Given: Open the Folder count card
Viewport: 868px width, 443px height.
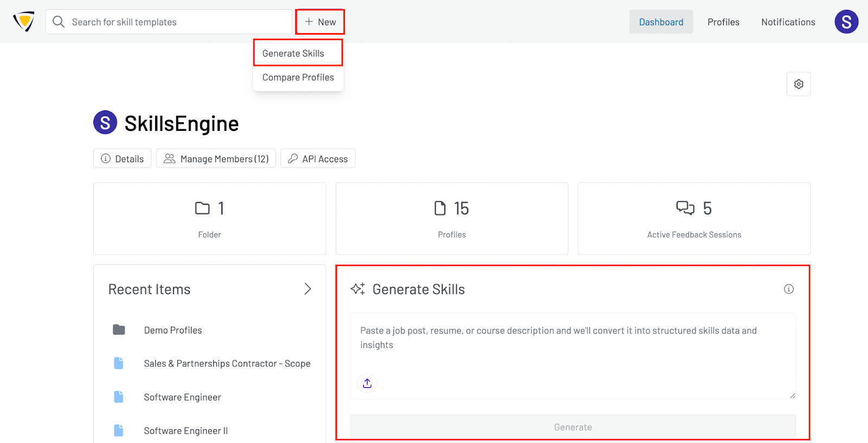Looking at the screenshot, I should coord(209,218).
